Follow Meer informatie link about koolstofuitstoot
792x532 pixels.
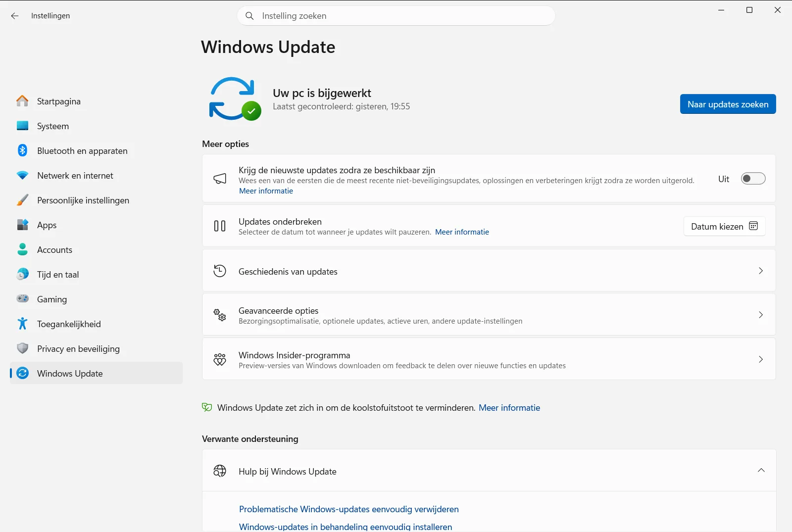[x=509, y=408]
